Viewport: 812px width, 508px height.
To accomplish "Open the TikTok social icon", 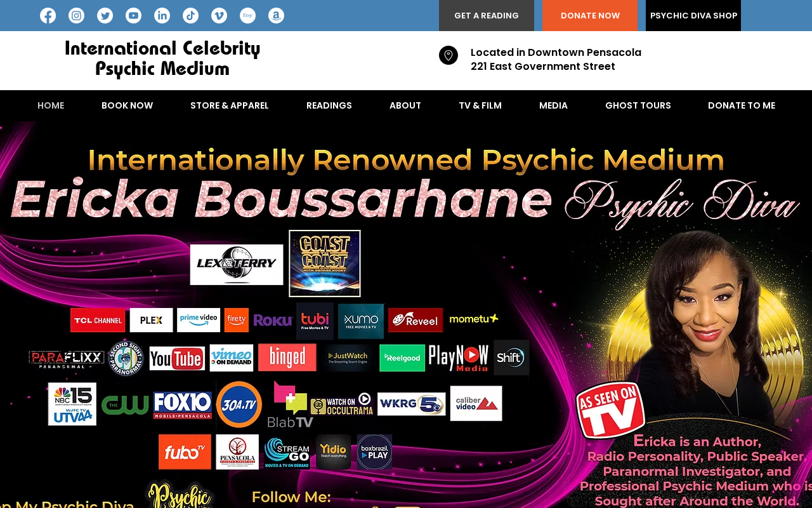I will [190, 16].
